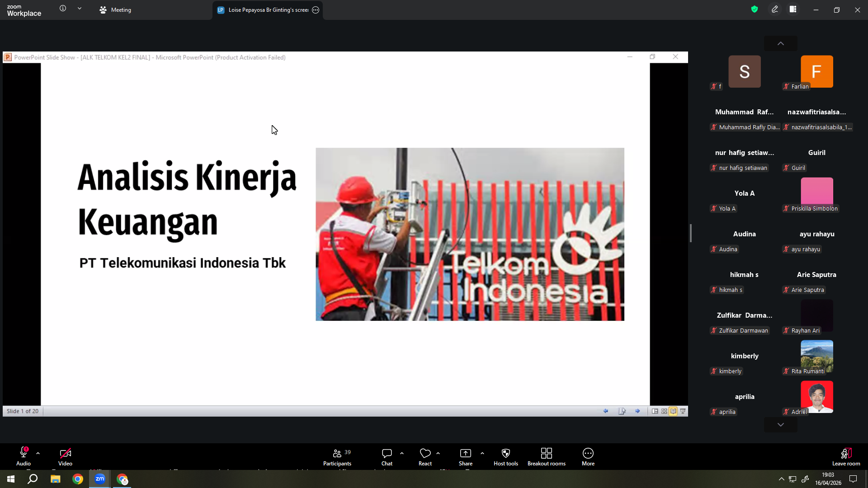
Task: Open File Explorer from the taskbar
Action: (55, 479)
